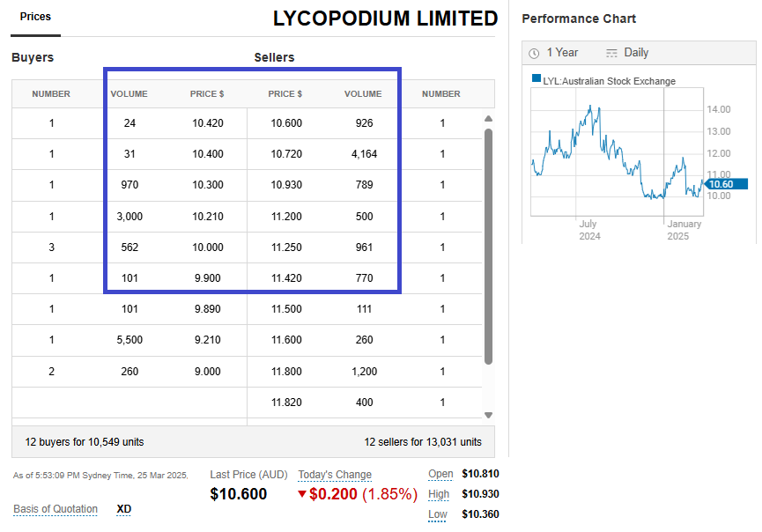The height and width of the screenshot is (532, 762).
Task: Click the Today's Change link
Action: click(x=335, y=475)
